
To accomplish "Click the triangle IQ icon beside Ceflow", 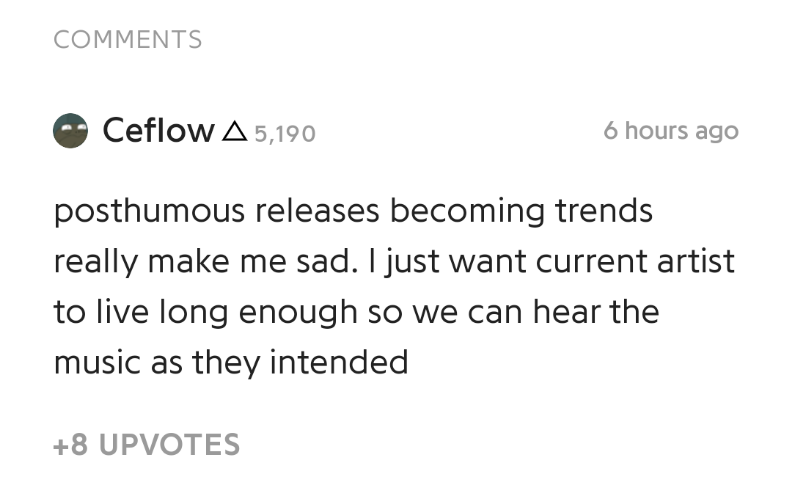I will pos(233,131).
